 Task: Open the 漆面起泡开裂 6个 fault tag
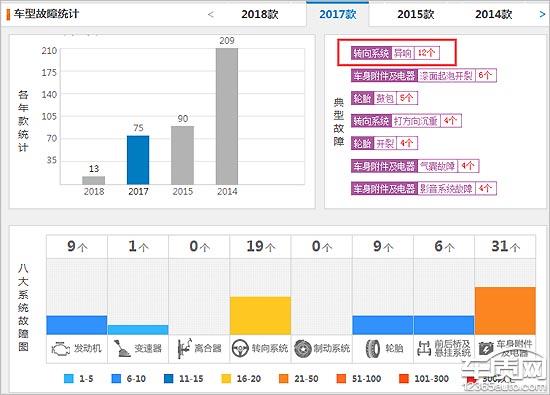(x=424, y=75)
